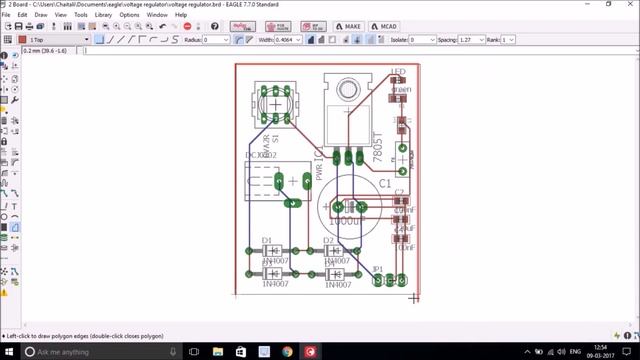Click the volume tray icon

pos(561,351)
